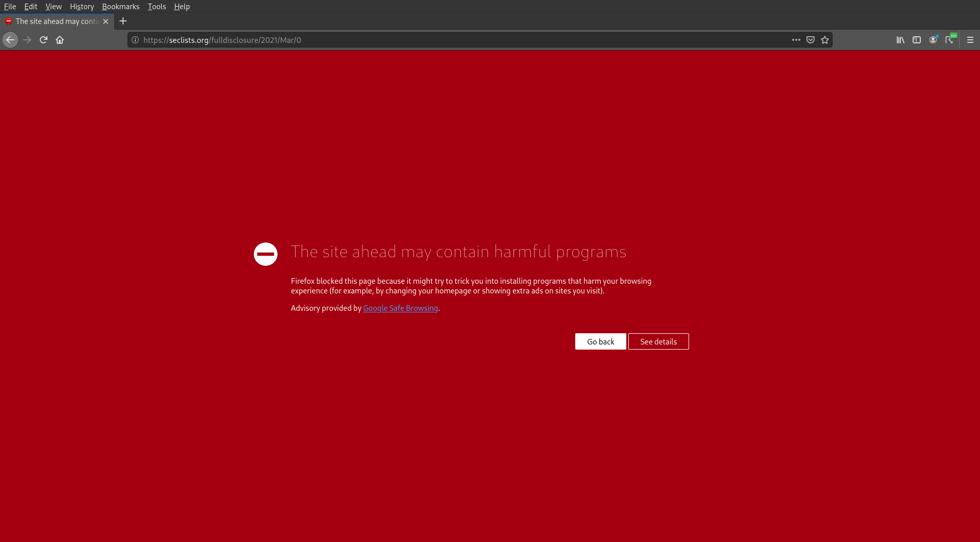This screenshot has height=542, width=980.
Task: Open the Library icon
Action: 900,40
